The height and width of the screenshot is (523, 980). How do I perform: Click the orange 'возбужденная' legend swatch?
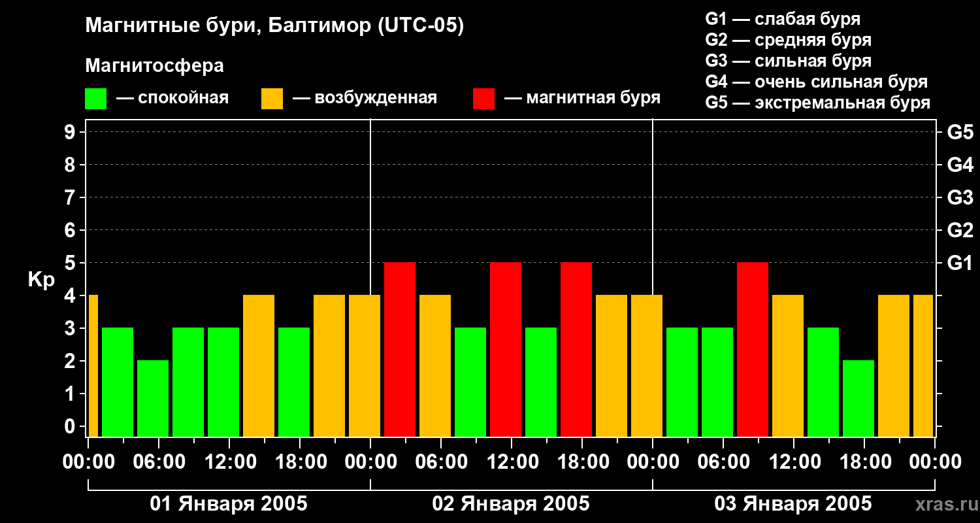pos(272,99)
